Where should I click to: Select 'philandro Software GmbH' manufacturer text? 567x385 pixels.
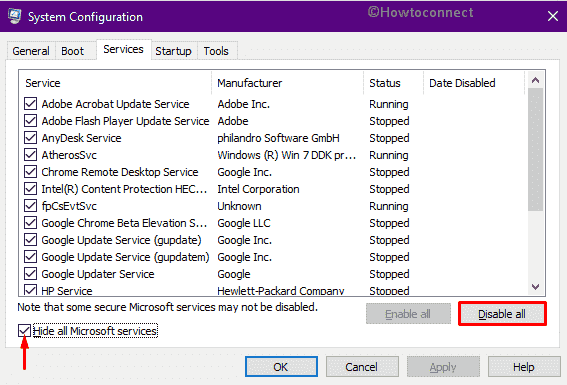[x=278, y=138]
